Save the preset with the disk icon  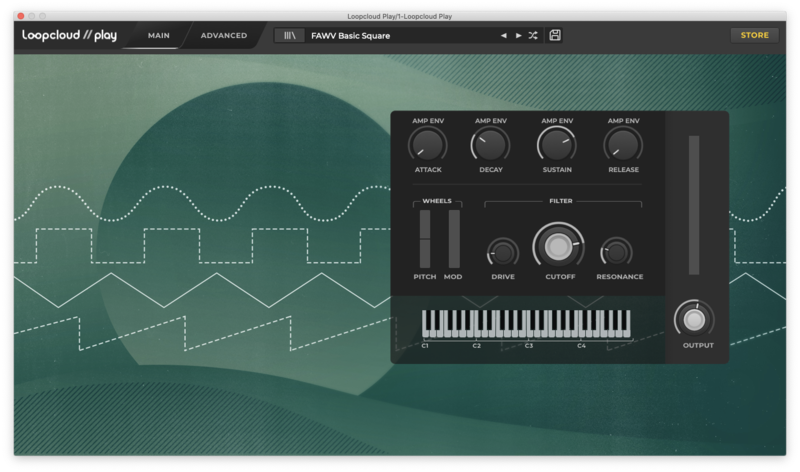click(555, 36)
